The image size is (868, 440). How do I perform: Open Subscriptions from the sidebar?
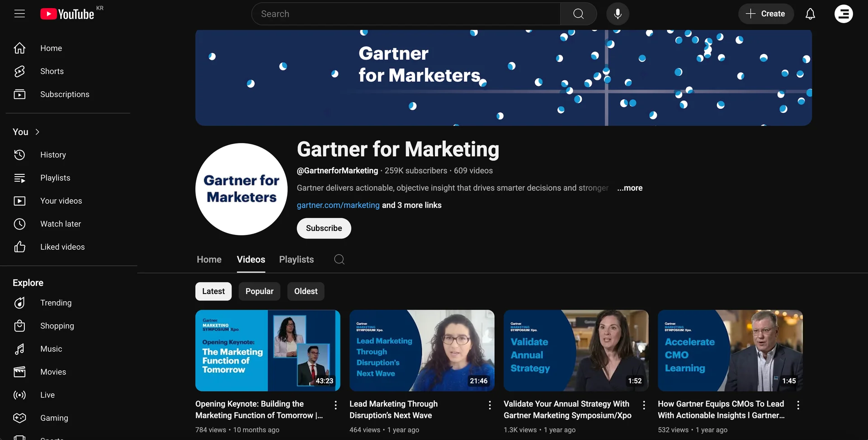(65, 94)
